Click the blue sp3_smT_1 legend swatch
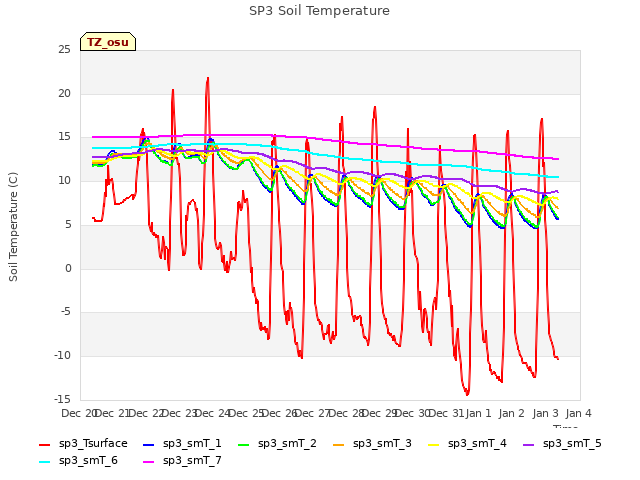The height and width of the screenshot is (480, 640). click(x=149, y=444)
